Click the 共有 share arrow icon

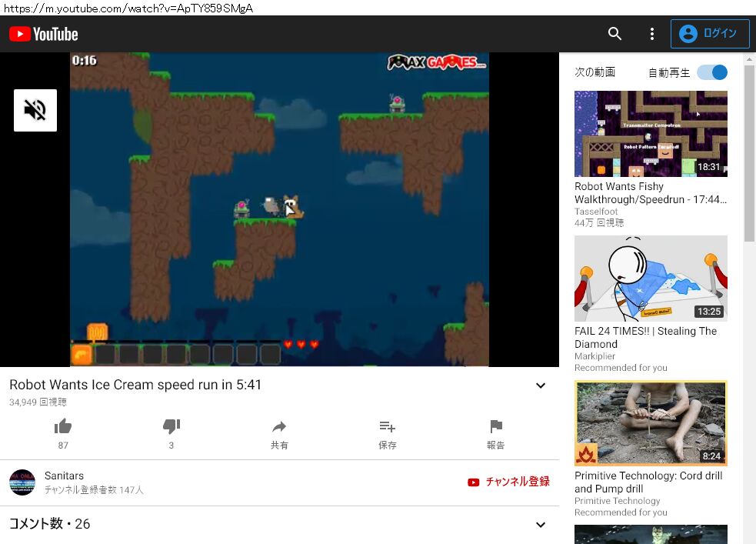tap(279, 426)
